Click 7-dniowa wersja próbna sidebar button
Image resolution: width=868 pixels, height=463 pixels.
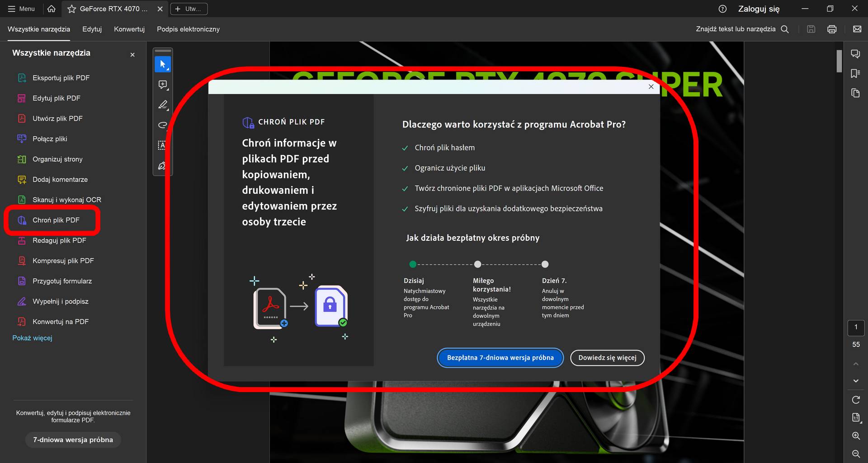pyautogui.click(x=73, y=440)
